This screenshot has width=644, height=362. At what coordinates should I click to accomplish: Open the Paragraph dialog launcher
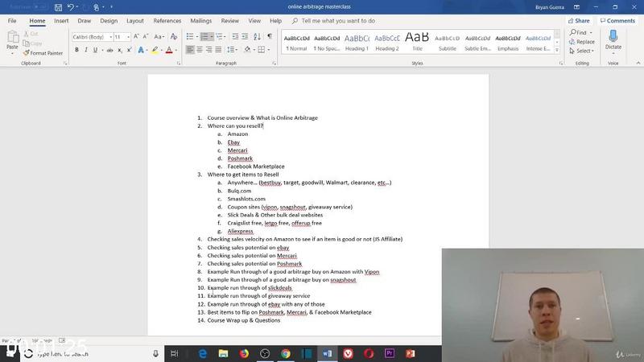click(x=274, y=64)
